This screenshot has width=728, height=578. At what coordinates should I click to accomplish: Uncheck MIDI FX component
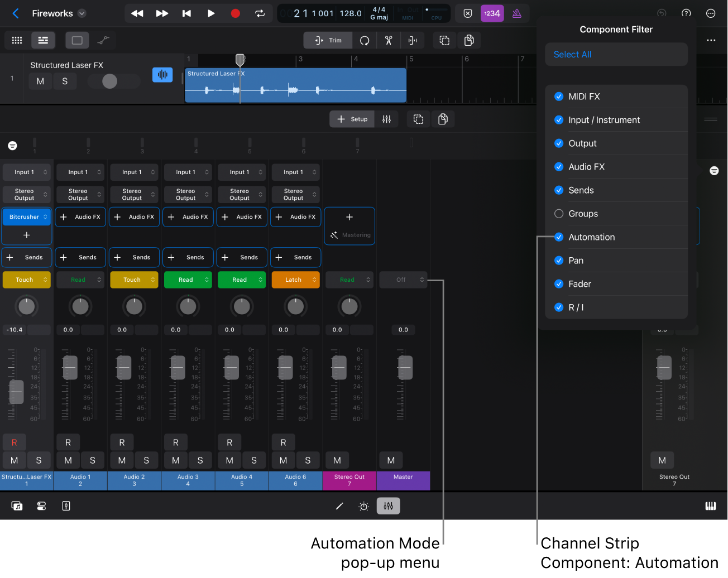(x=559, y=97)
